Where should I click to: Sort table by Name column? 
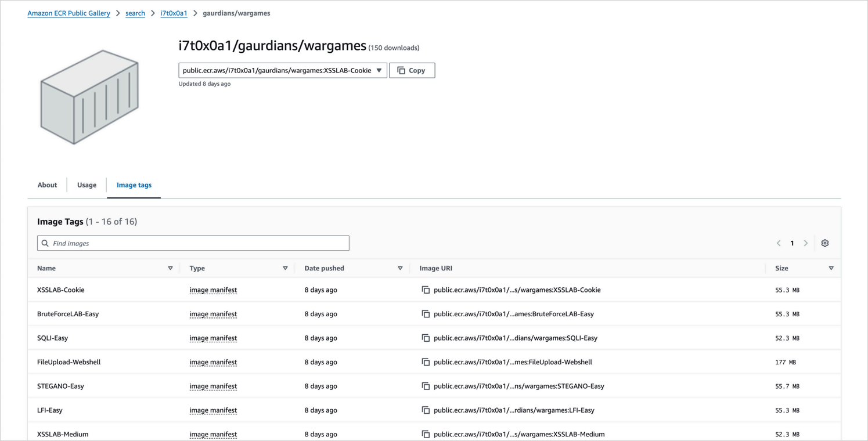(x=170, y=268)
